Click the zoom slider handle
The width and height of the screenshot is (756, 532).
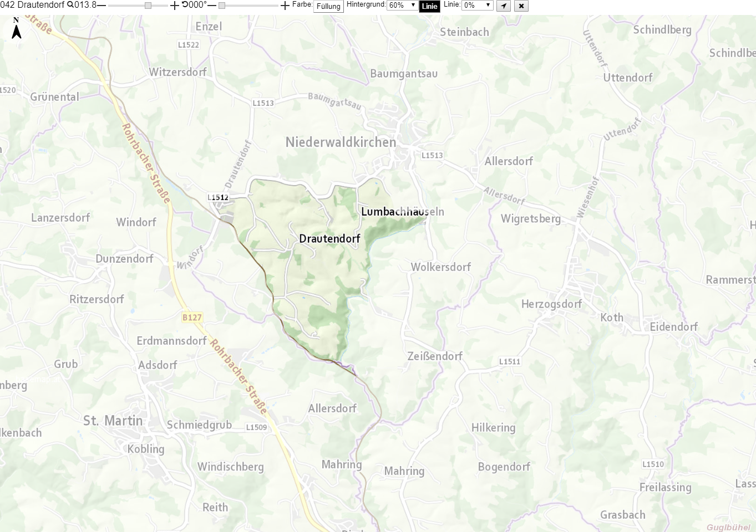[148, 6]
